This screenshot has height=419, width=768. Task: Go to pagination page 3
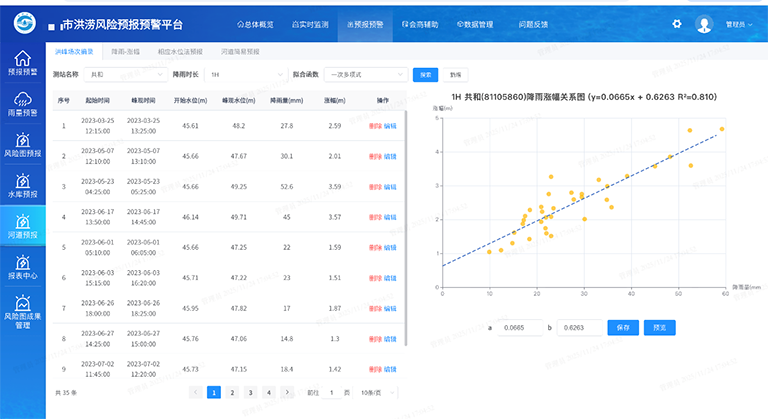pos(250,392)
